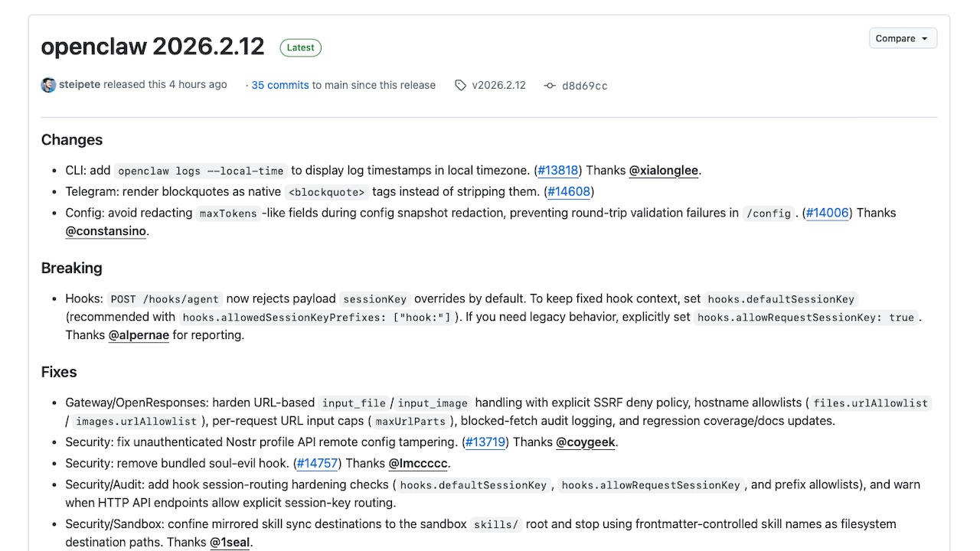Visit @coygeek's profile
Viewport: 980px width, 551px height.
coord(586,442)
